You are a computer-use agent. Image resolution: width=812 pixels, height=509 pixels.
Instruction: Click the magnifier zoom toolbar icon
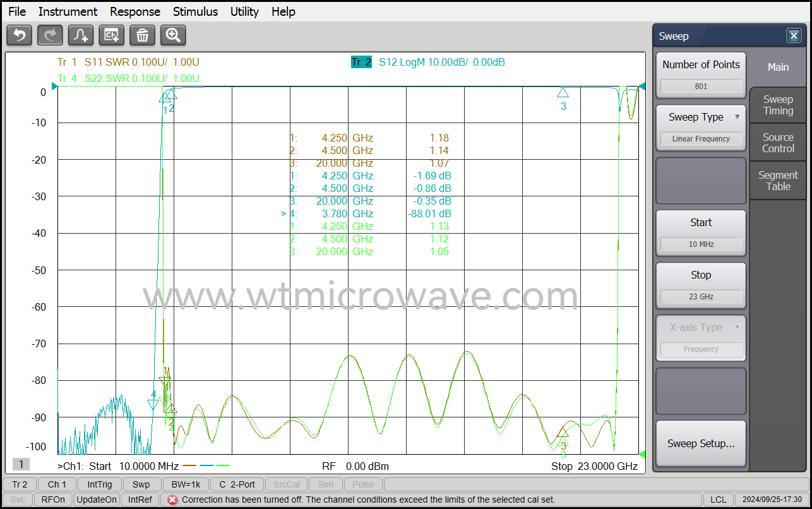tap(173, 35)
